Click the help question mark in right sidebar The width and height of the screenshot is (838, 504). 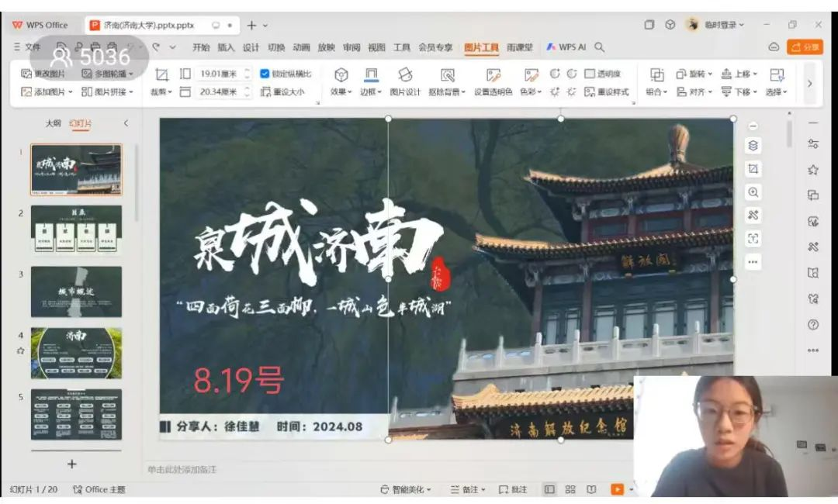(813, 325)
